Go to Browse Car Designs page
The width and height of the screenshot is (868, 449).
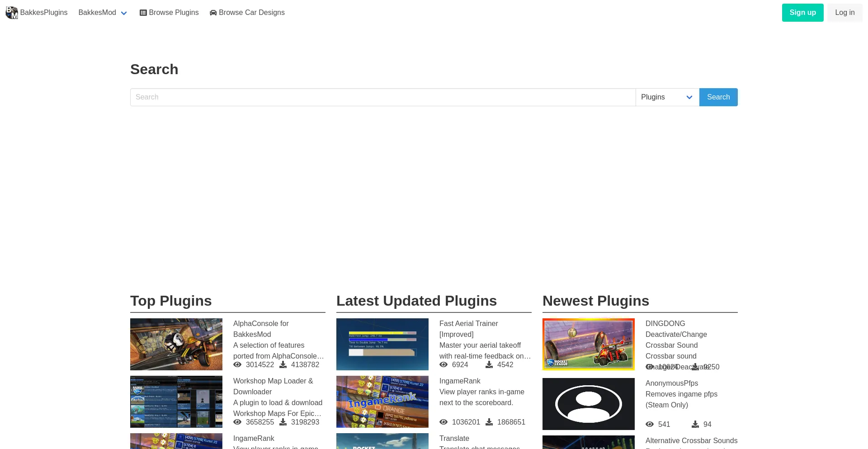click(x=251, y=13)
